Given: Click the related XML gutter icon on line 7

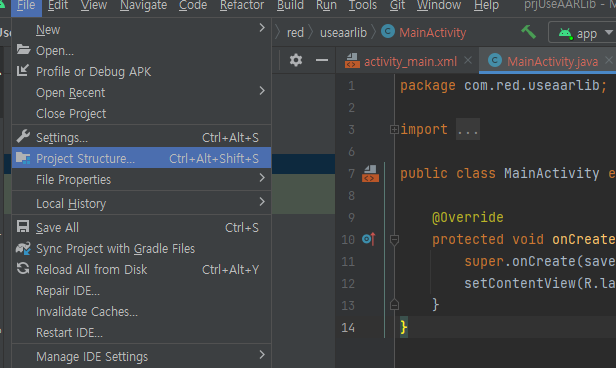Looking at the screenshot, I should click(x=370, y=174).
